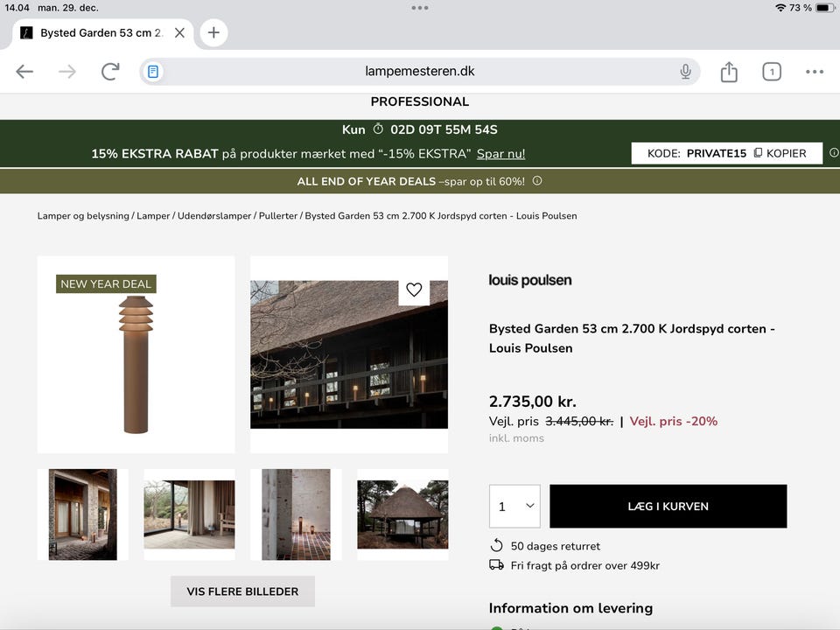The width and height of the screenshot is (840, 630).
Task: Click the 50 dages returret icon
Action: click(x=497, y=545)
